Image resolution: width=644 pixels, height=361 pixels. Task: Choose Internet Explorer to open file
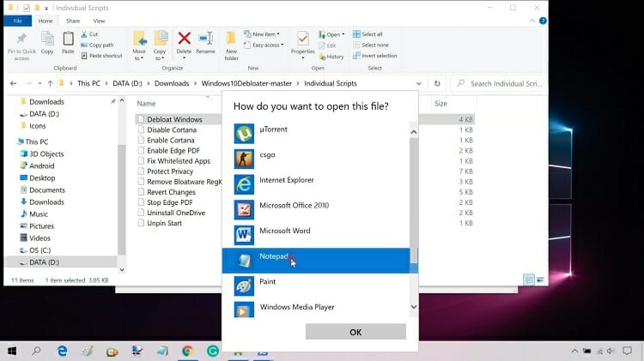click(x=315, y=184)
